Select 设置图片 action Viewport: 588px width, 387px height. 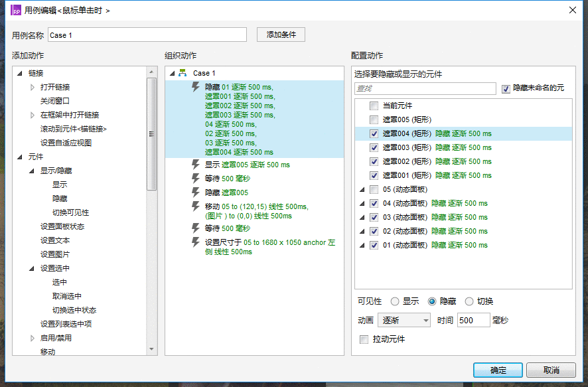point(54,254)
